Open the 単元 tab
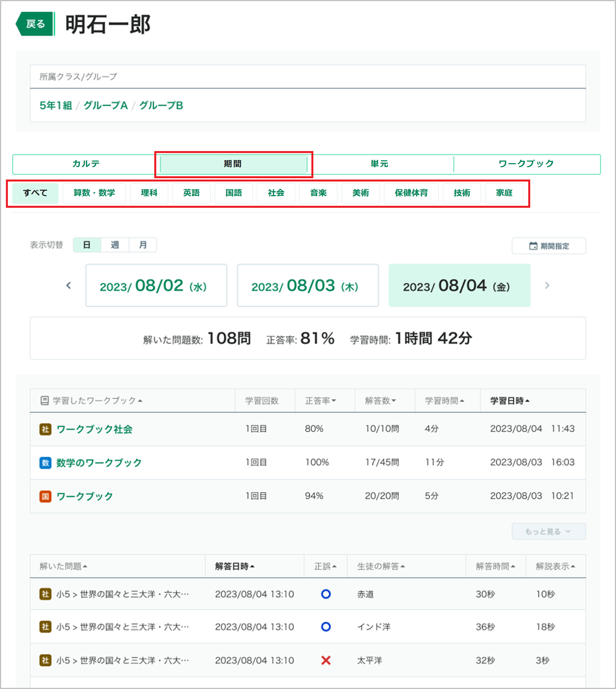 (379, 164)
